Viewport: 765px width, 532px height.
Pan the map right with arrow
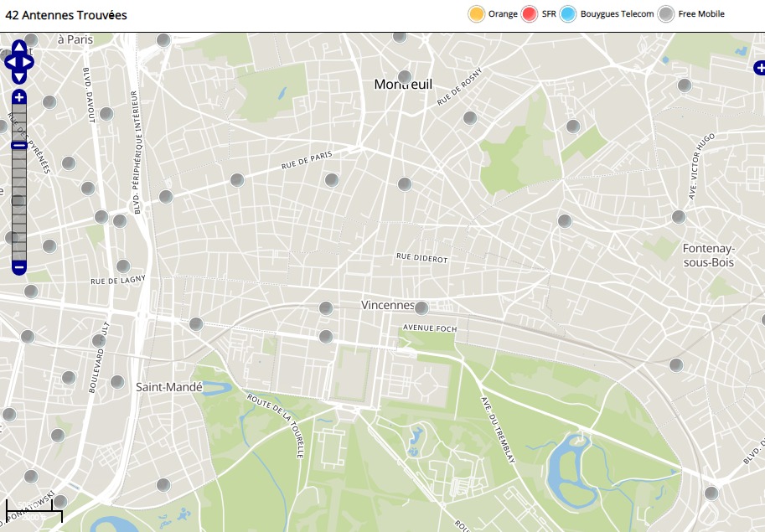tap(28, 61)
